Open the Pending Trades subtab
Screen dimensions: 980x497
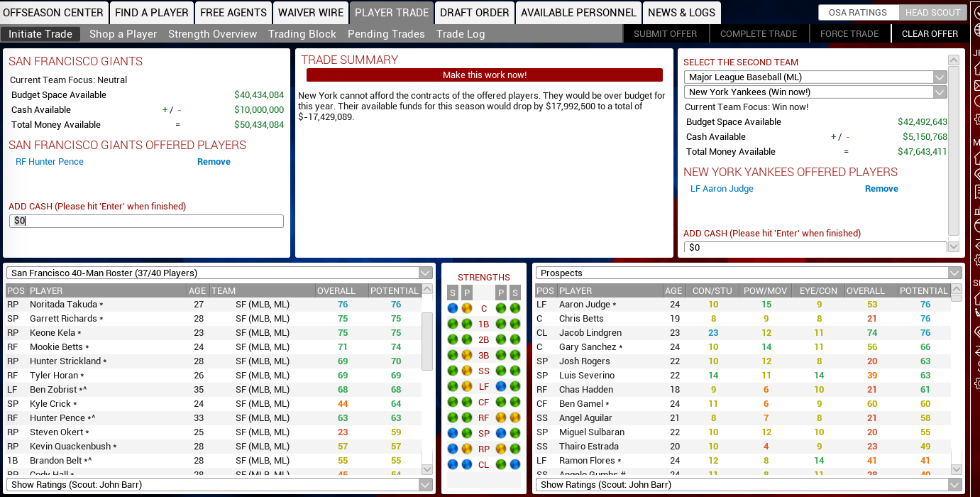(x=386, y=34)
